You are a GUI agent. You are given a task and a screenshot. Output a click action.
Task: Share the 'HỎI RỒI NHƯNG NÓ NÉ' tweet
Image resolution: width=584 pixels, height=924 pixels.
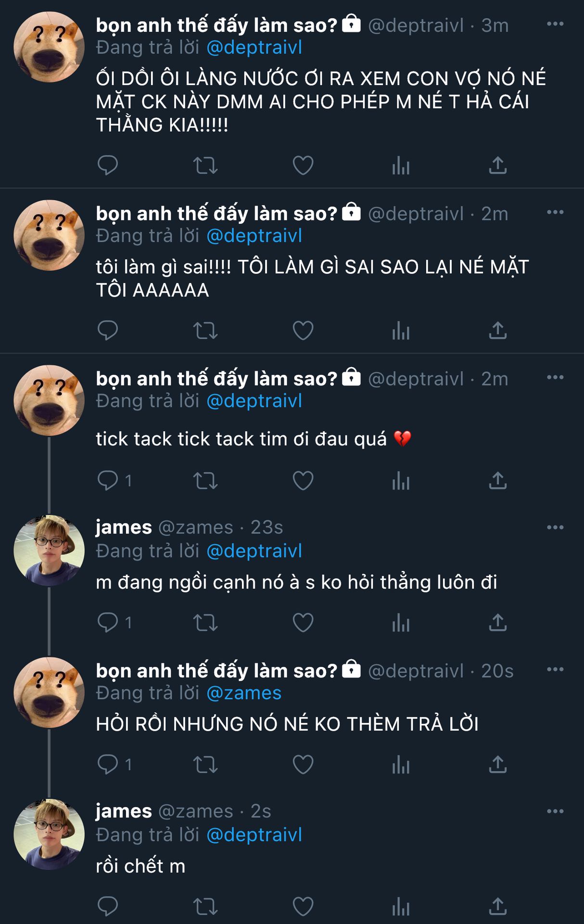(498, 764)
